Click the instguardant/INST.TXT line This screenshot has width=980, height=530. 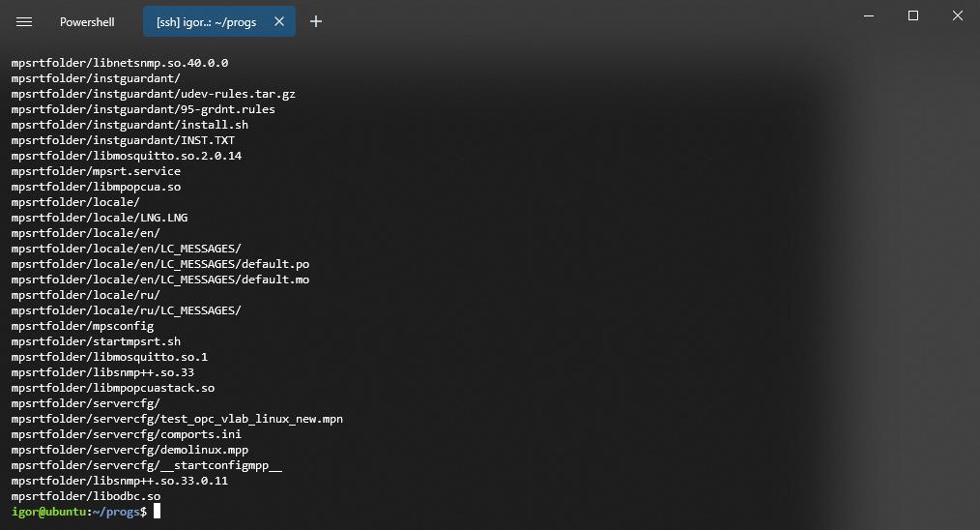coord(123,140)
